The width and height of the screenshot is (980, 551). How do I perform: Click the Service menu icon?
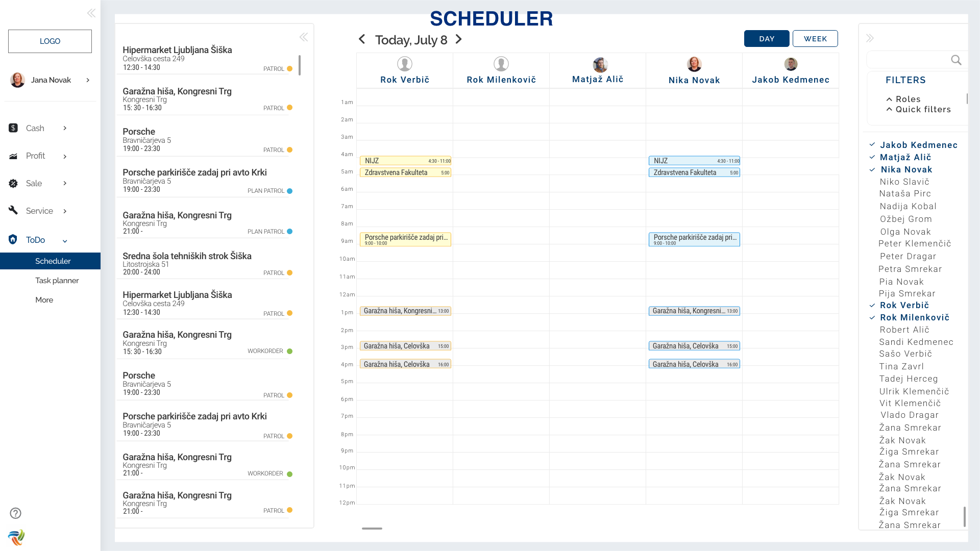(13, 211)
